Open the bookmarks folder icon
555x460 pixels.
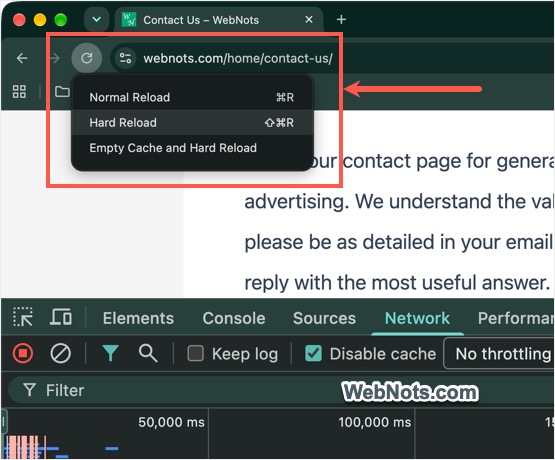[x=62, y=92]
